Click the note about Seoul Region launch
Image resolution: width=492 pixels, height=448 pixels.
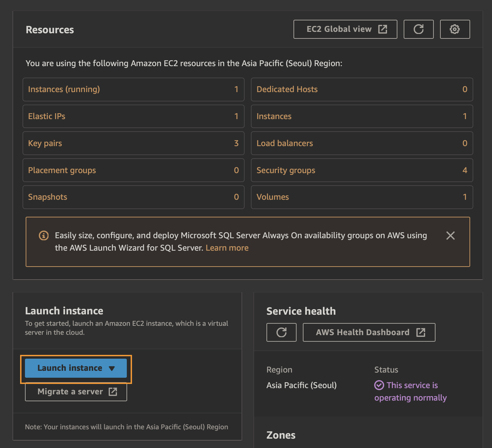126,427
